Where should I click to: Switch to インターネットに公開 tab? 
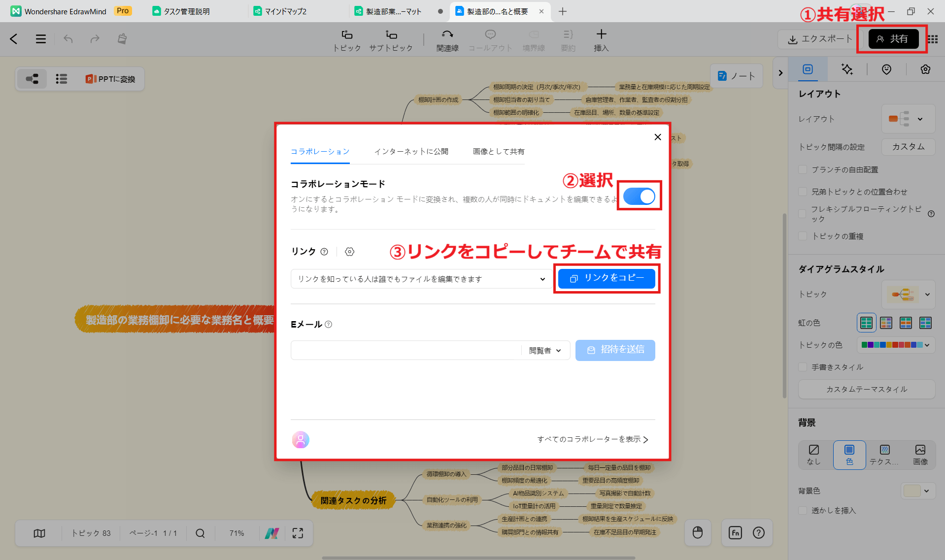coord(411,151)
